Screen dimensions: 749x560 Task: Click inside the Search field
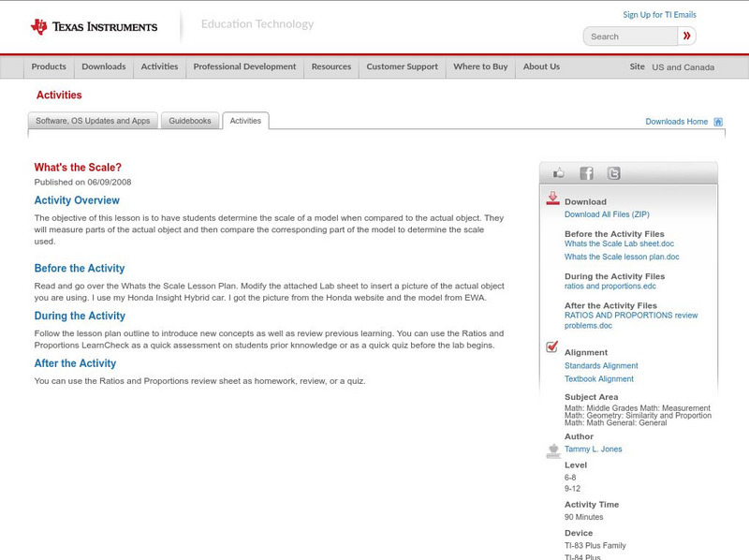pos(632,36)
